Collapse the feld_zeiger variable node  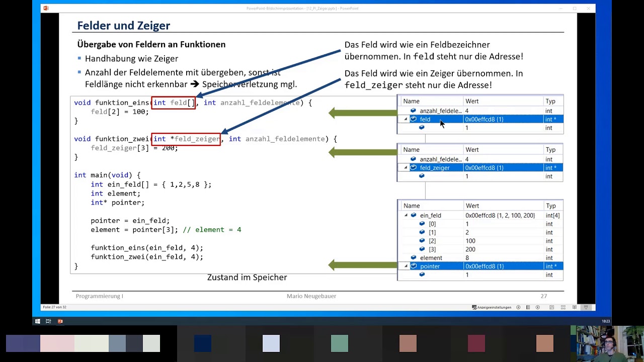tap(406, 167)
